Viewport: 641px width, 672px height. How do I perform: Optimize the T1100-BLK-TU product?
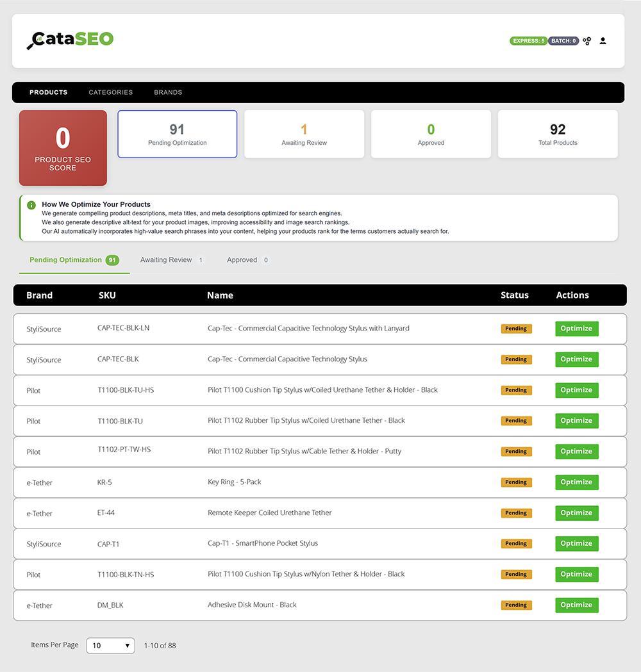pos(577,421)
